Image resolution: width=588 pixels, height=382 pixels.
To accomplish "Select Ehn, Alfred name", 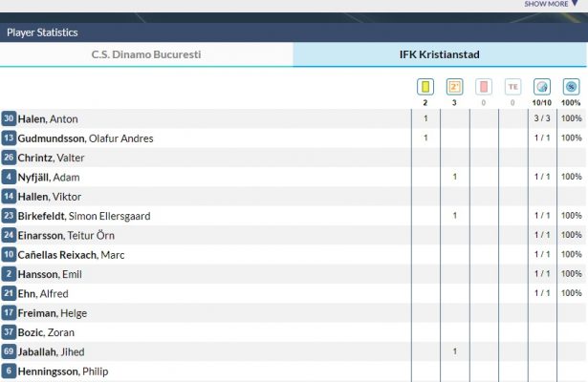I will tap(43, 293).
